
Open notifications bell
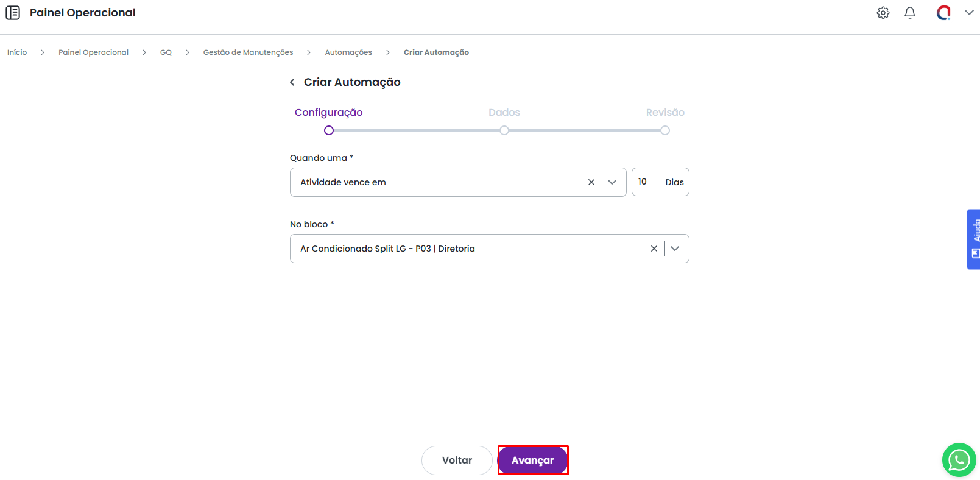point(909,13)
